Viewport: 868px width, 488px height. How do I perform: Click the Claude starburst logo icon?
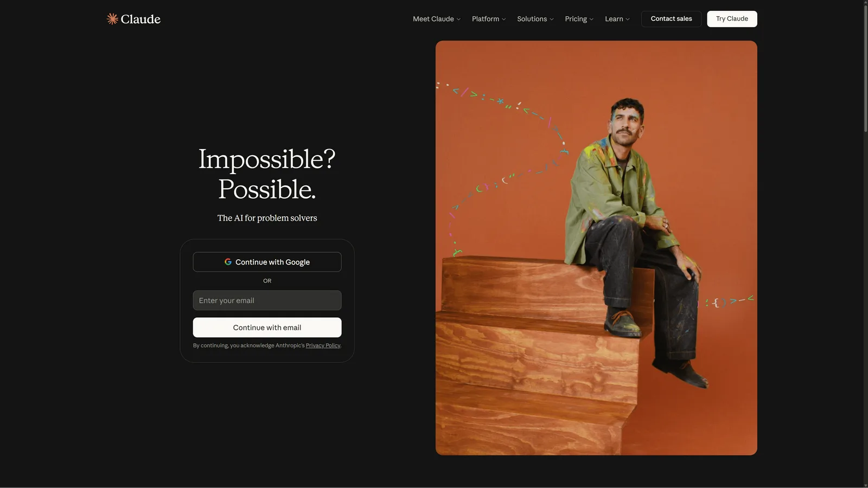pos(112,19)
